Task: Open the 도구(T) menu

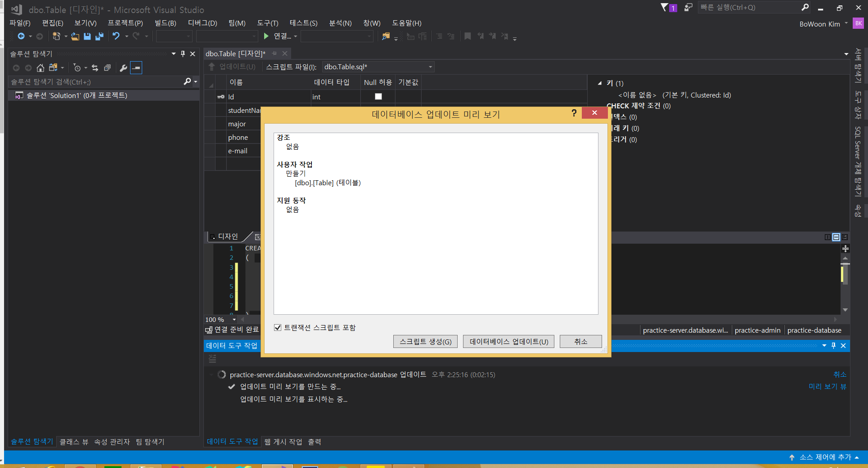Action: (x=268, y=23)
